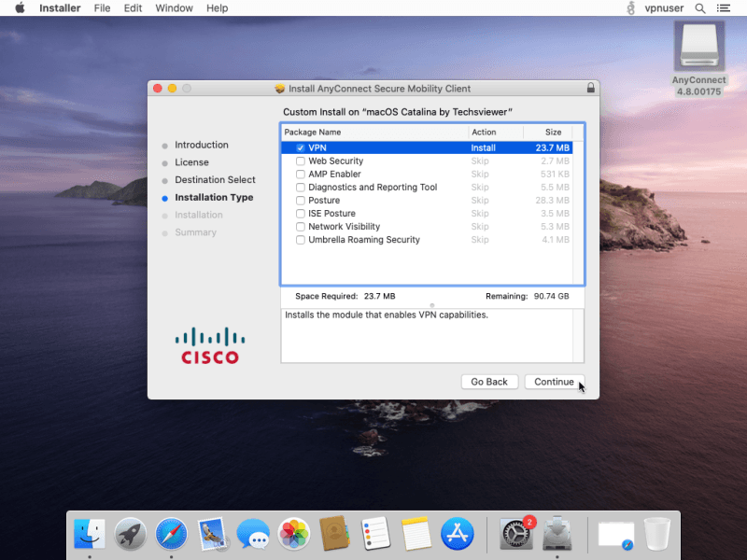Screen dimensions: 747x560
Task: Click the Action column header
Action: pos(496,132)
